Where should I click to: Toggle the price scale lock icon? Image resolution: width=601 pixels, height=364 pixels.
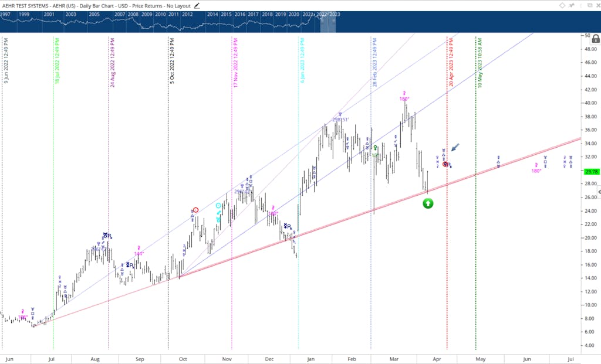coord(596,39)
